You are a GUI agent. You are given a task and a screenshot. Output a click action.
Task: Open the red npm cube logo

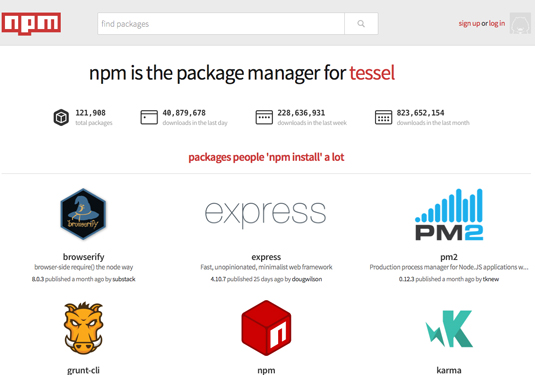(266, 328)
